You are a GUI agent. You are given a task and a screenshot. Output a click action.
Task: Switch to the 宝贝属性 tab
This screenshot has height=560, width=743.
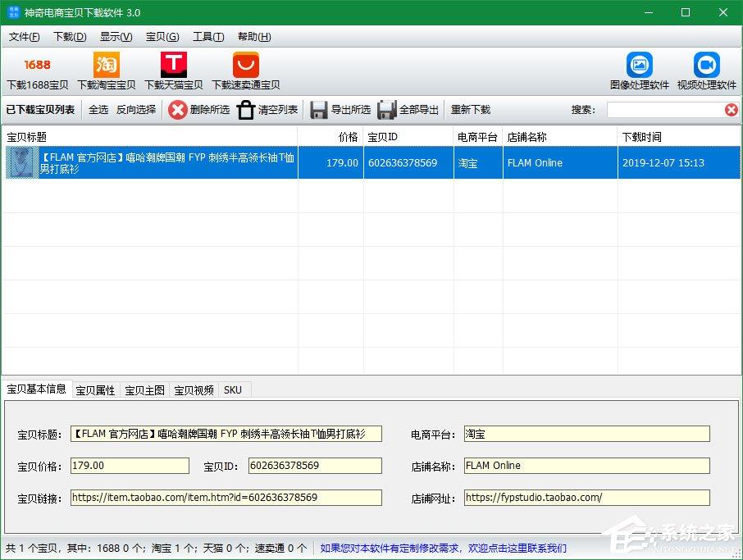[x=95, y=390]
